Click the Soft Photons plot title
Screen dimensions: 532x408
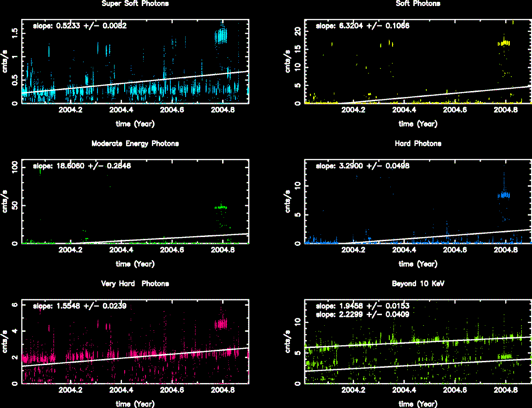tap(418, 4)
